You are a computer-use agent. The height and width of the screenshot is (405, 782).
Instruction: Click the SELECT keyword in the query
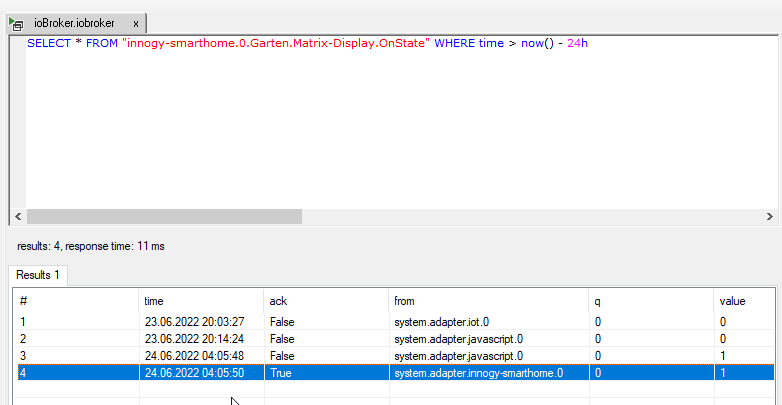point(49,43)
